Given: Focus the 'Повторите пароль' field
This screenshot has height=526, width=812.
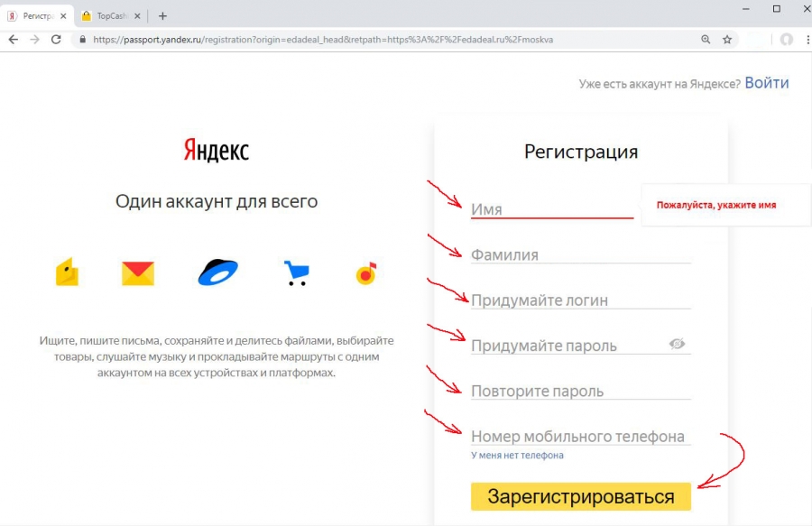Looking at the screenshot, I should (x=581, y=391).
